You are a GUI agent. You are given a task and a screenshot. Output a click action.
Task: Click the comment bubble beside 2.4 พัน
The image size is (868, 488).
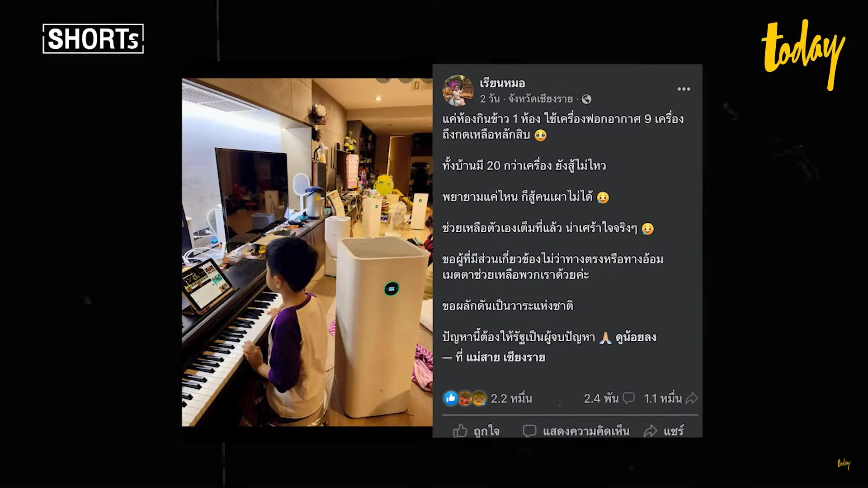pos(628,398)
